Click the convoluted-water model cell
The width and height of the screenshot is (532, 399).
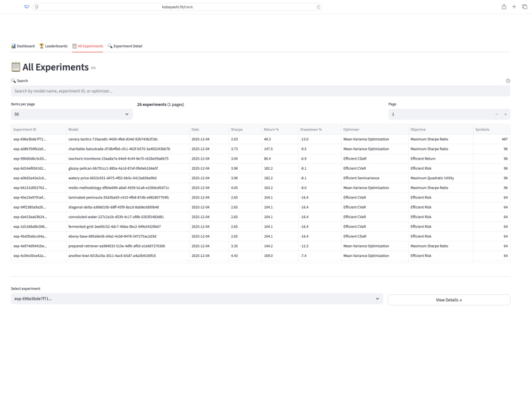[x=128, y=217]
